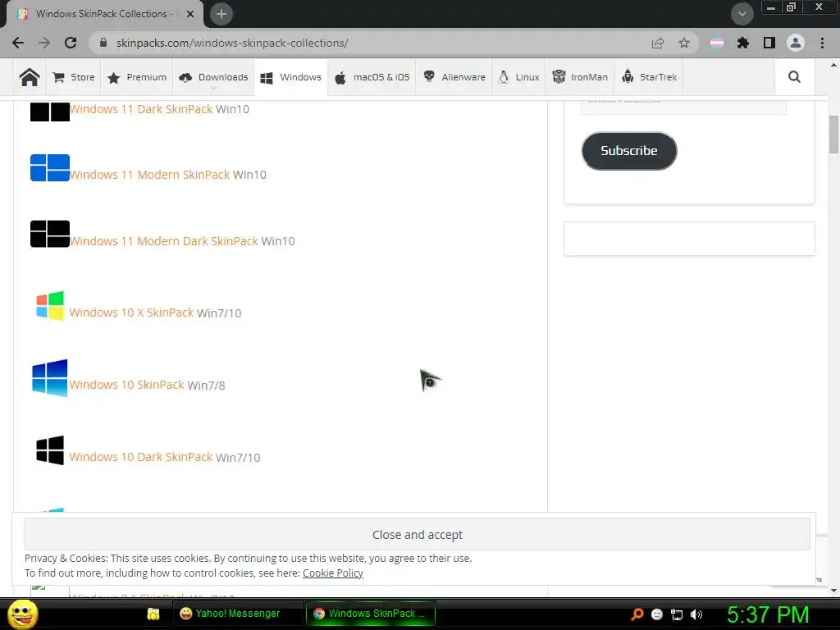Click the blue Windows 11 Modern logo thumbnail
Screen dimensions: 840x630
(50, 167)
